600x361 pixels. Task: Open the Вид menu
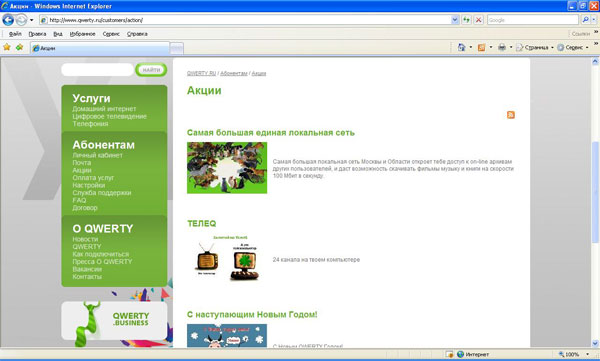point(58,34)
